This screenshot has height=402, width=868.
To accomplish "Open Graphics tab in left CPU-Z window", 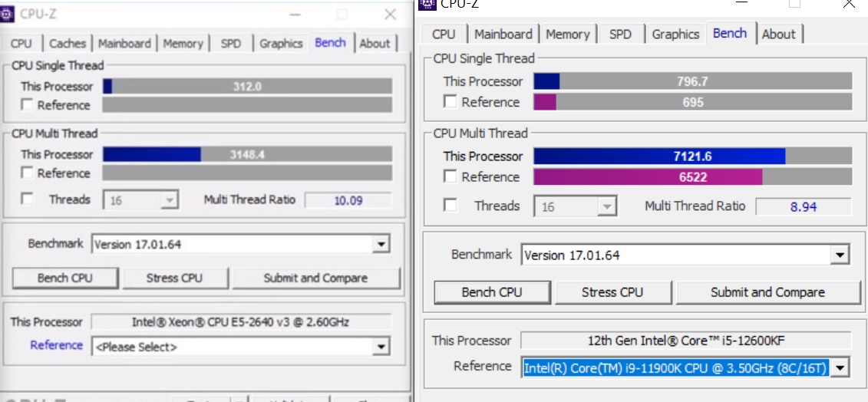I will (x=281, y=43).
